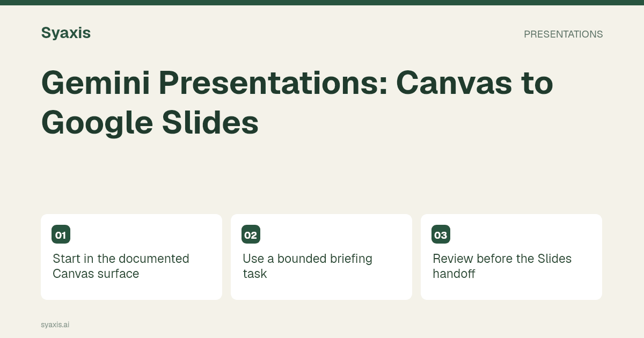Click the 02 step badge
Viewport: 644px width, 338px height.
click(251, 234)
